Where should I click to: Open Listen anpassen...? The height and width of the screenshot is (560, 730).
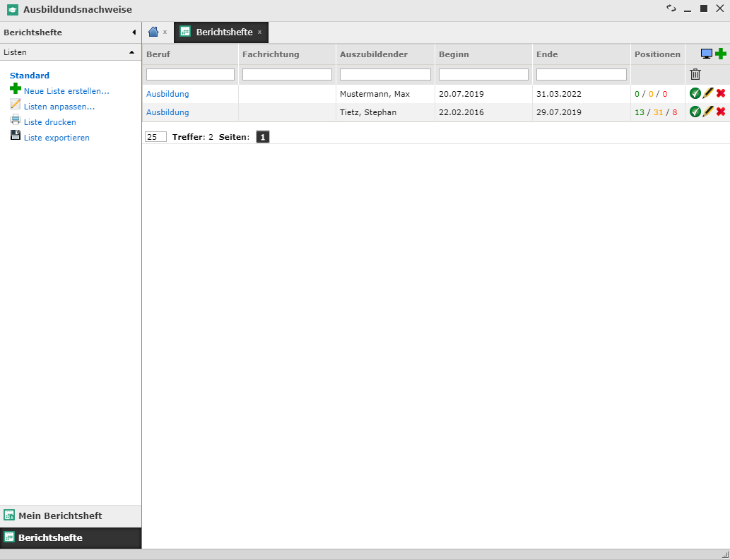59,107
